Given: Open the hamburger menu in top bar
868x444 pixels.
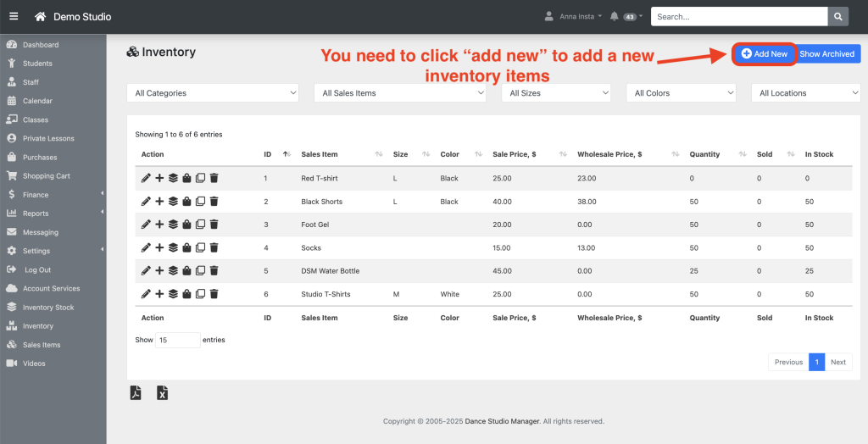Looking at the screenshot, I should 14,17.
